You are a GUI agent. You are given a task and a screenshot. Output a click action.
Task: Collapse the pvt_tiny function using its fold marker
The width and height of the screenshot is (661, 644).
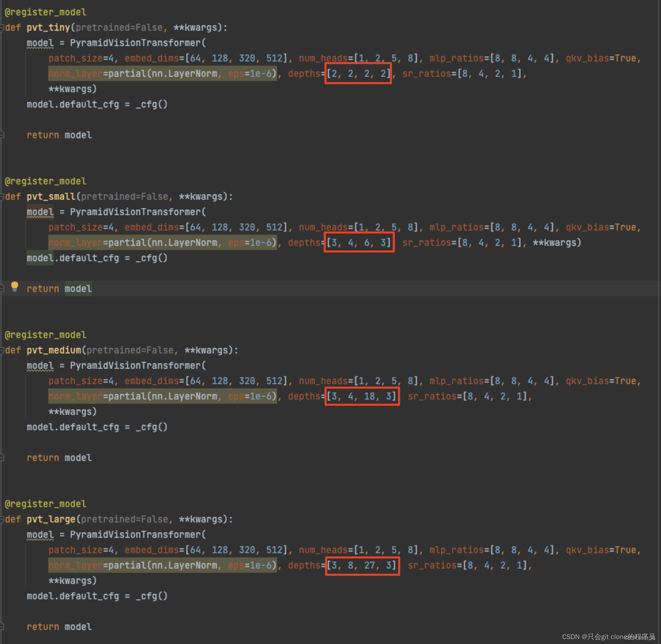click(x=2, y=28)
